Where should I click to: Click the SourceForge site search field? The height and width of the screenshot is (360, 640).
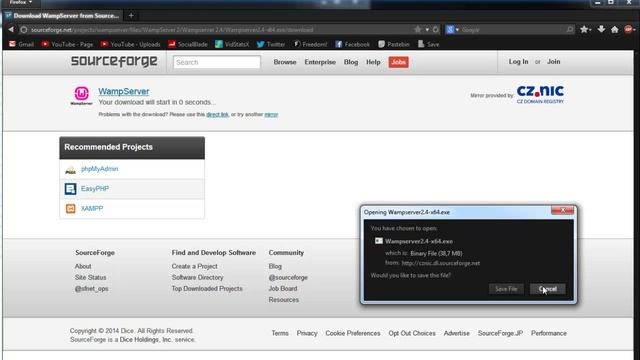click(217, 62)
